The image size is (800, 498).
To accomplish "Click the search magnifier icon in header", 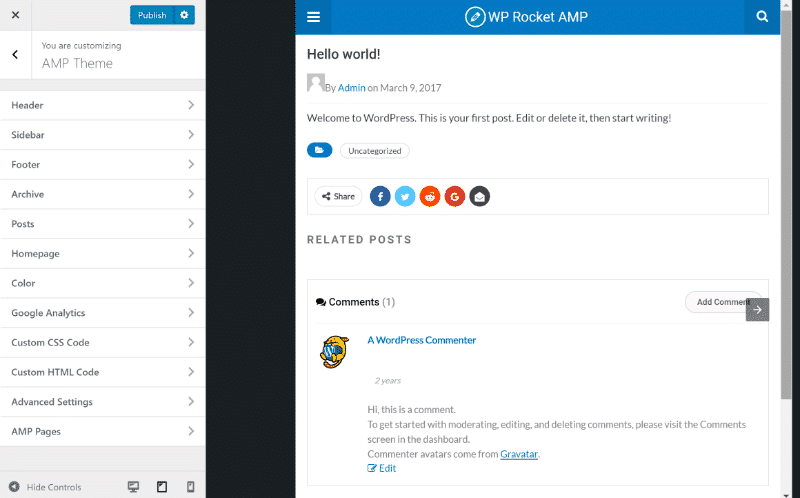I will coord(762,17).
